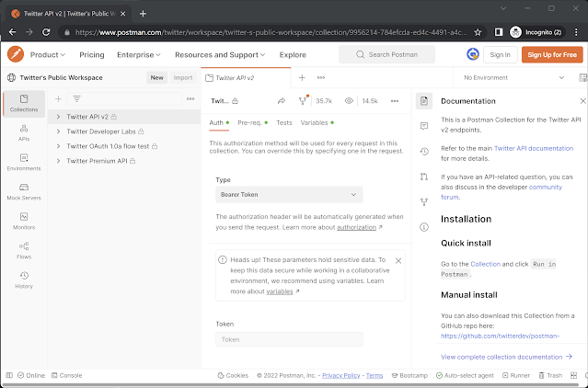Image resolution: width=588 pixels, height=388 pixels.
Task: Dismiss the Heads up sensitive data notice
Action: coord(398,261)
